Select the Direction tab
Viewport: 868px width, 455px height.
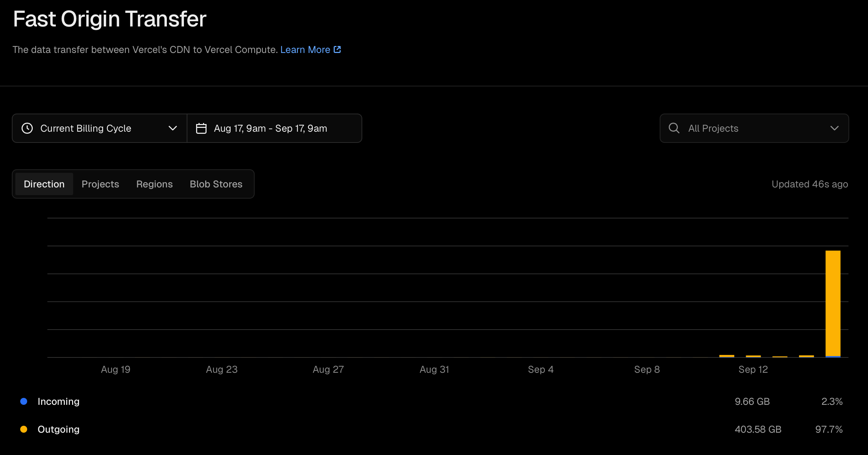(44, 184)
